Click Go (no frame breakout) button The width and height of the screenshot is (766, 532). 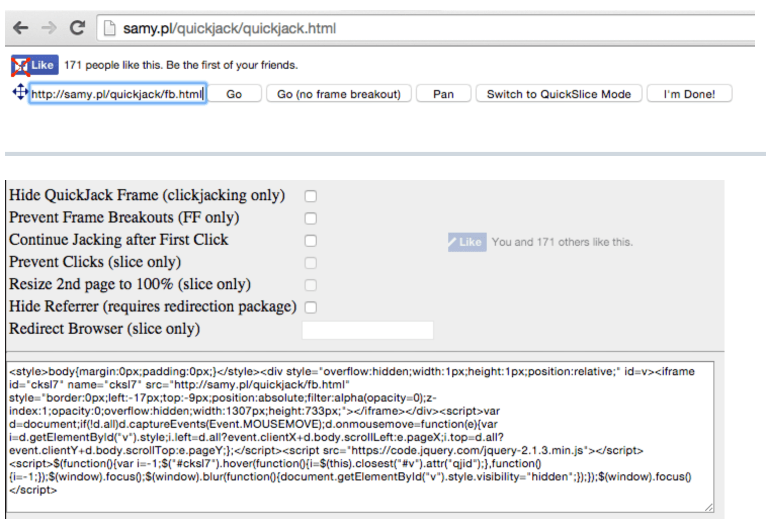click(339, 94)
